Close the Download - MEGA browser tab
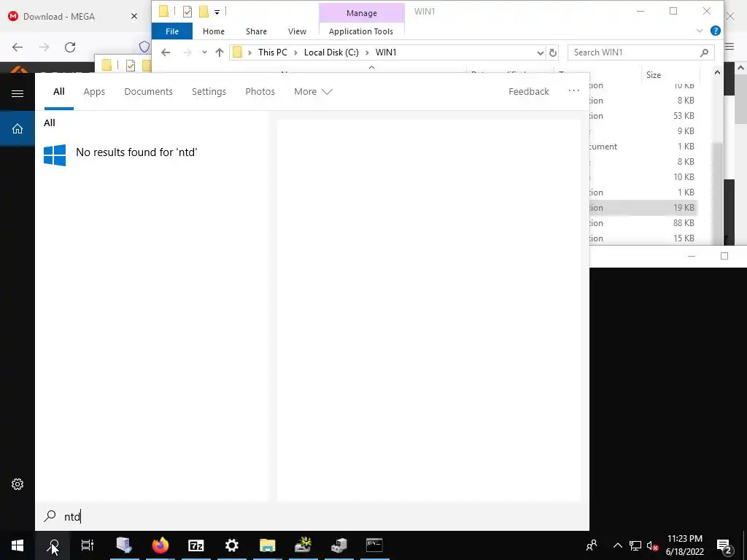747x560 pixels. 134,16
